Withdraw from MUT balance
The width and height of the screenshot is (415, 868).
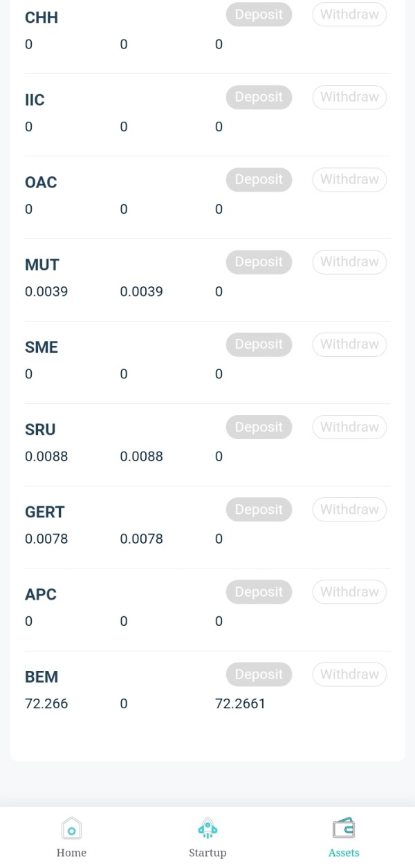tap(349, 261)
